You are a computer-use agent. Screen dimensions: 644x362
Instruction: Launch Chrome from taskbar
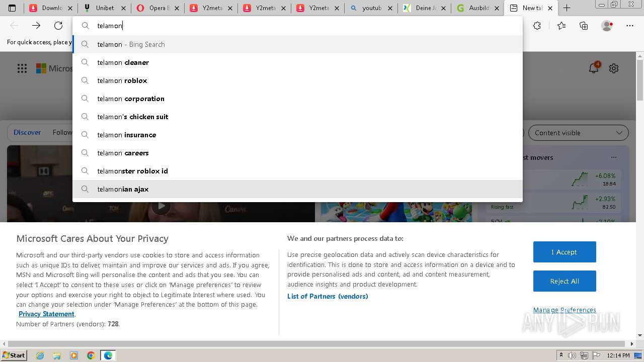click(x=91, y=355)
